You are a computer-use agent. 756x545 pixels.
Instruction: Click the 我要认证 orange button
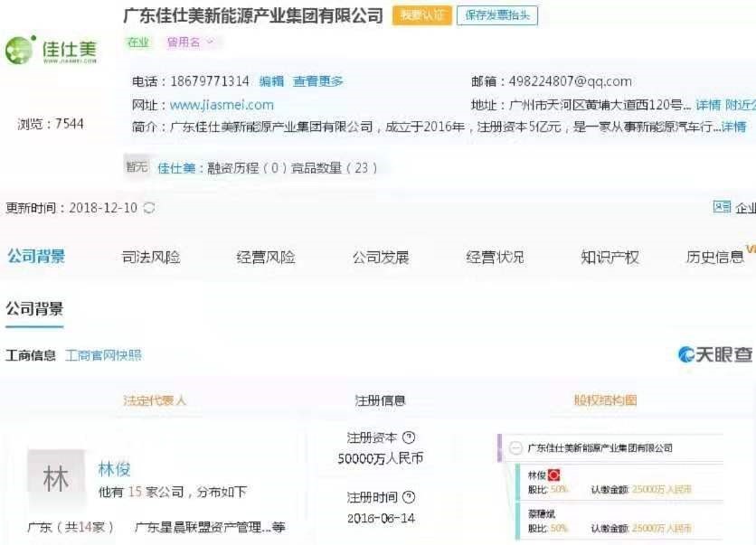[x=422, y=15]
